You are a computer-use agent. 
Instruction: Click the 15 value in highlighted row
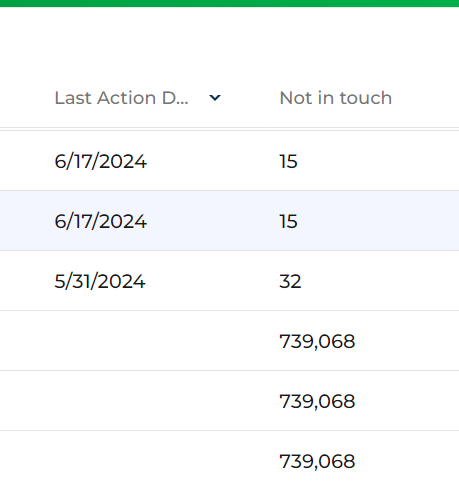[288, 222]
